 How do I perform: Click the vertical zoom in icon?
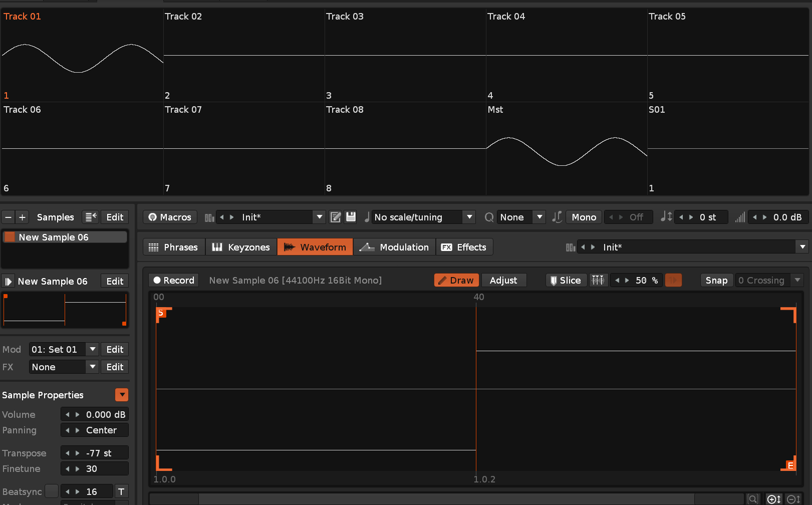(x=773, y=499)
